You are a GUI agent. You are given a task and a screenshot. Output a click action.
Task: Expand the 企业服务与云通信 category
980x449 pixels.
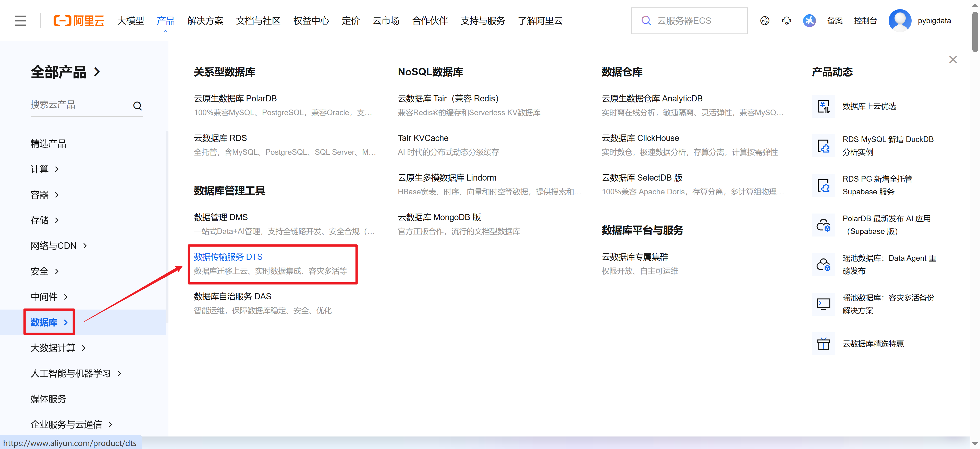coord(71,424)
